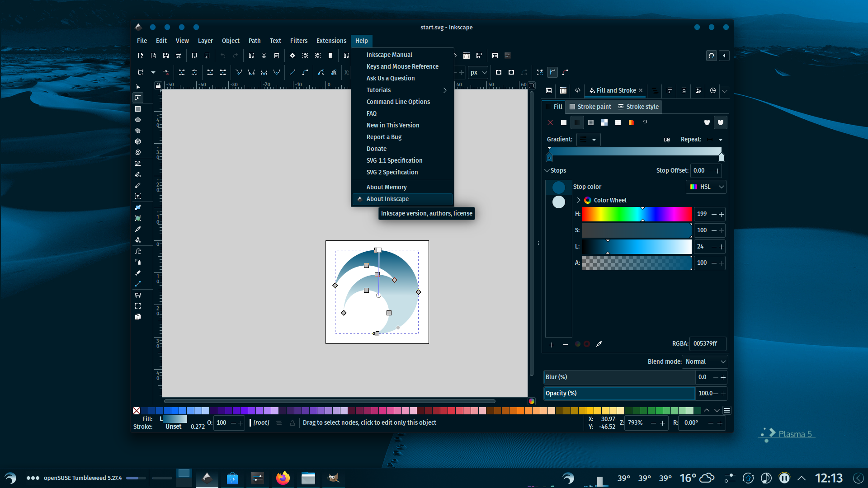
Task: Set fill to Mesh gradient
Action: (604, 122)
